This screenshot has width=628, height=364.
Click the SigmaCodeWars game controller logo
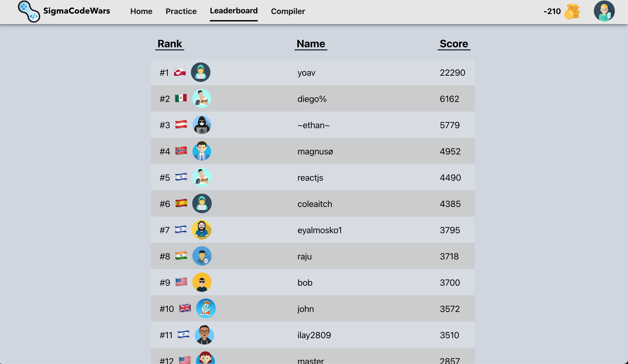tap(29, 11)
